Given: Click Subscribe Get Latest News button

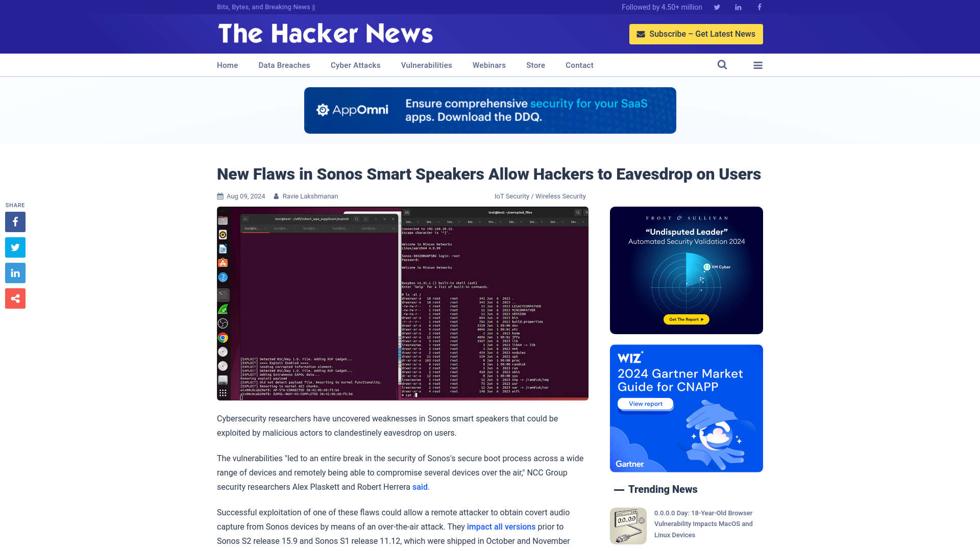Looking at the screenshot, I should point(696,34).
